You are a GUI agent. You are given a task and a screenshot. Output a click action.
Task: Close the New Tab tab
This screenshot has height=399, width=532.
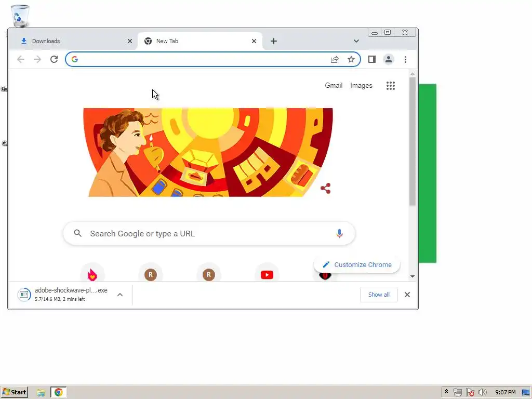(x=254, y=41)
